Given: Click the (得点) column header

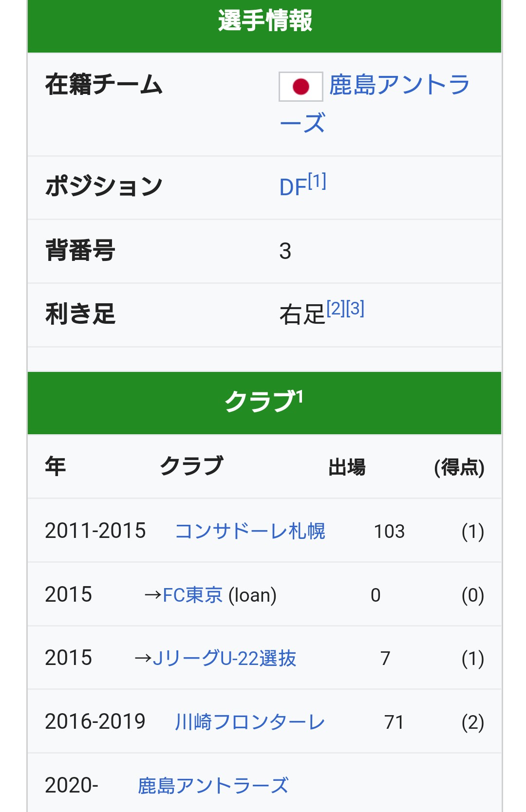Looking at the screenshot, I should (459, 467).
